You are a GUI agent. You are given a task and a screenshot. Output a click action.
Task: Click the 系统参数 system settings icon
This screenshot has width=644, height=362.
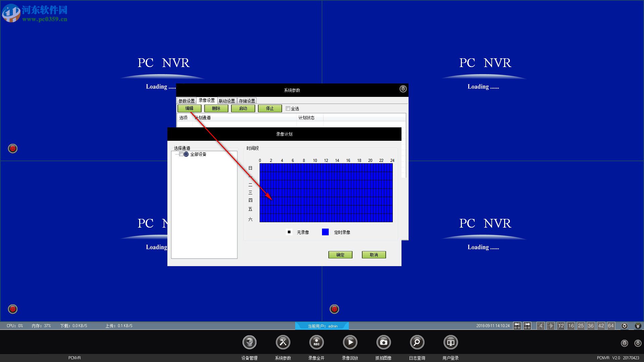tap(283, 342)
